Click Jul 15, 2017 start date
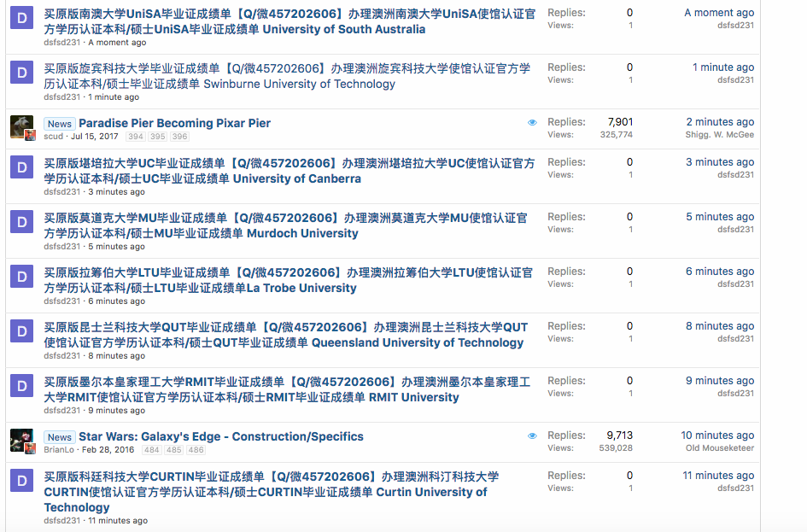The width and height of the screenshot is (807, 532). tap(94, 137)
